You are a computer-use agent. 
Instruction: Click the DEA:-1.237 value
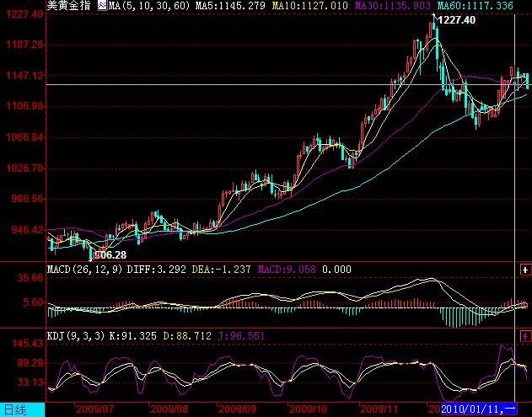tap(221, 270)
